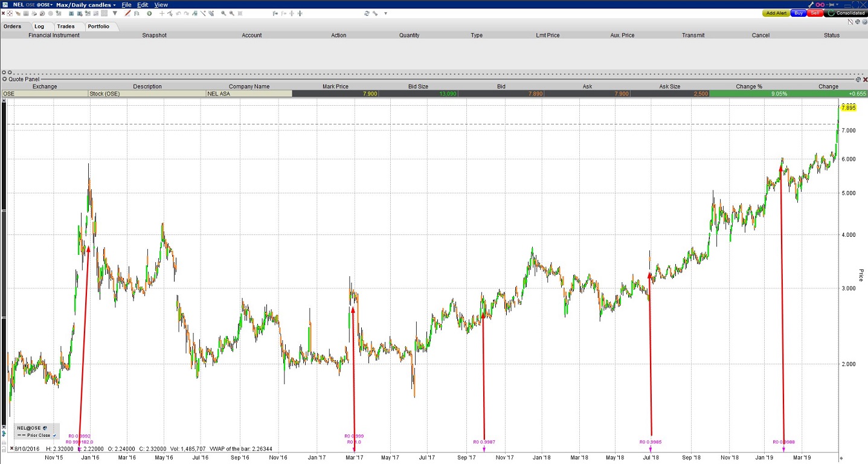Switch to the Portfolio tab
Image resolution: width=868 pixels, height=464 pixels.
tap(98, 26)
